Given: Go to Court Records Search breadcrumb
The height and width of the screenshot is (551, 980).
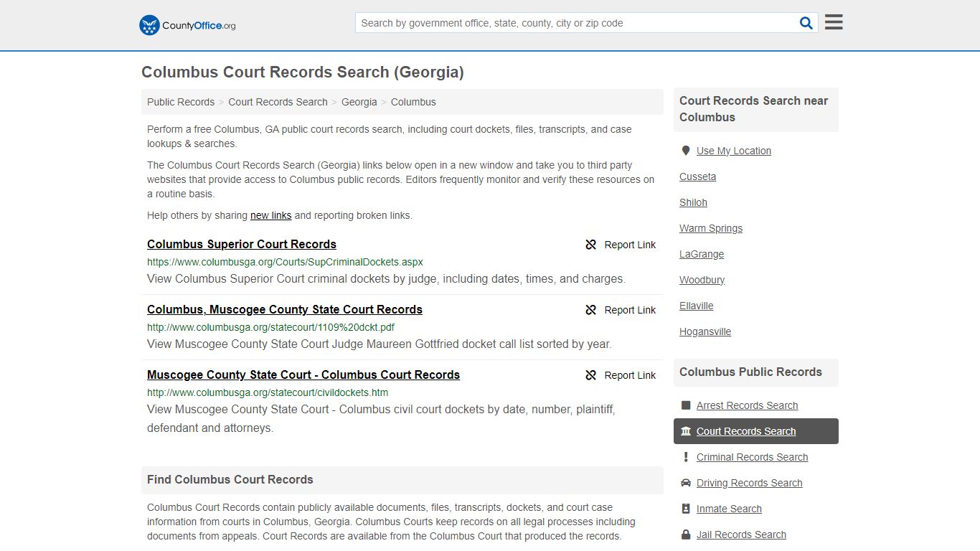Looking at the screenshot, I should point(278,102).
